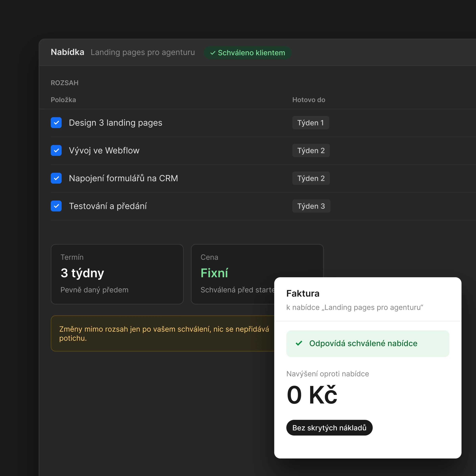
Task: Click the Termín card label
Action: (x=72, y=257)
